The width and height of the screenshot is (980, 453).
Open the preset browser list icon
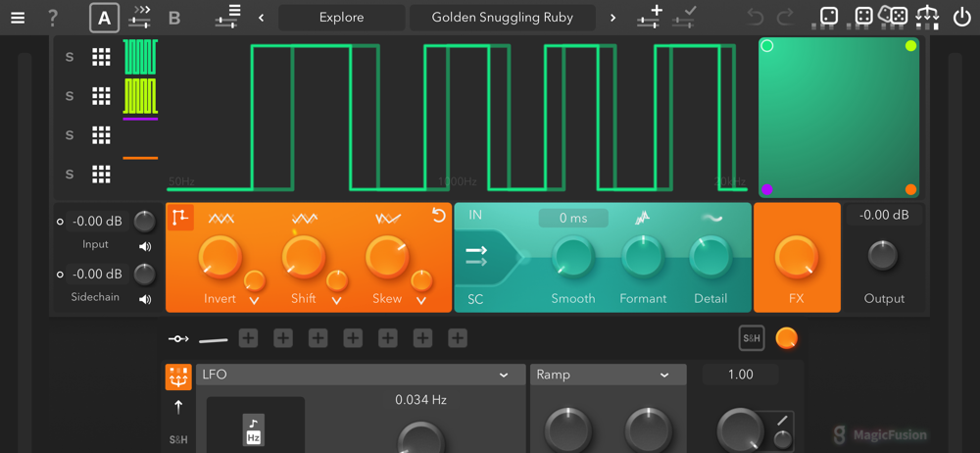[x=228, y=16]
